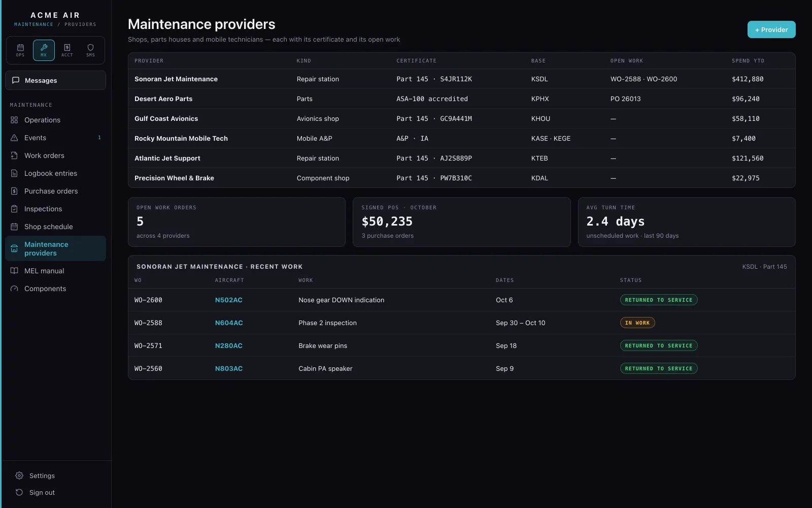Add a new provider with + Provider
The height and width of the screenshot is (508, 812).
point(771,29)
